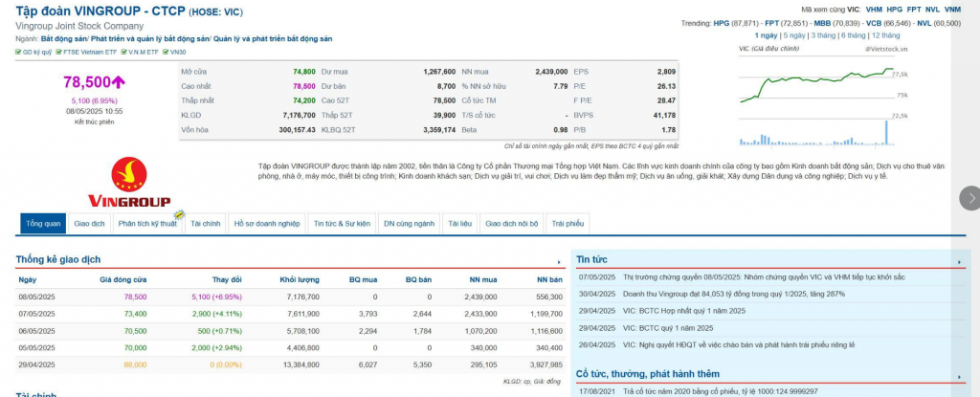Click the trending HPG ticker link
This screenshot has height=397, width=980.
coord(722,23)
